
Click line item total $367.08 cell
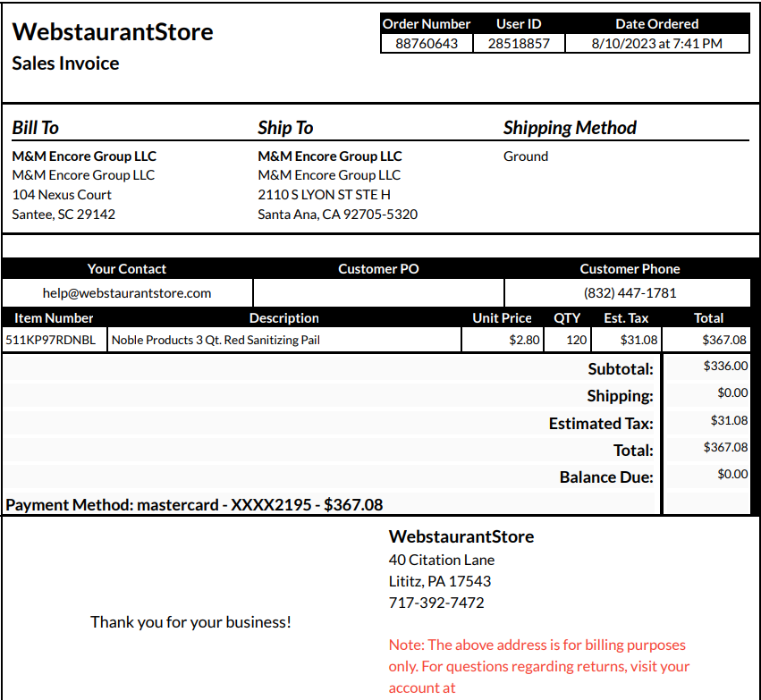pyautogui.click(x=706, y=340)
